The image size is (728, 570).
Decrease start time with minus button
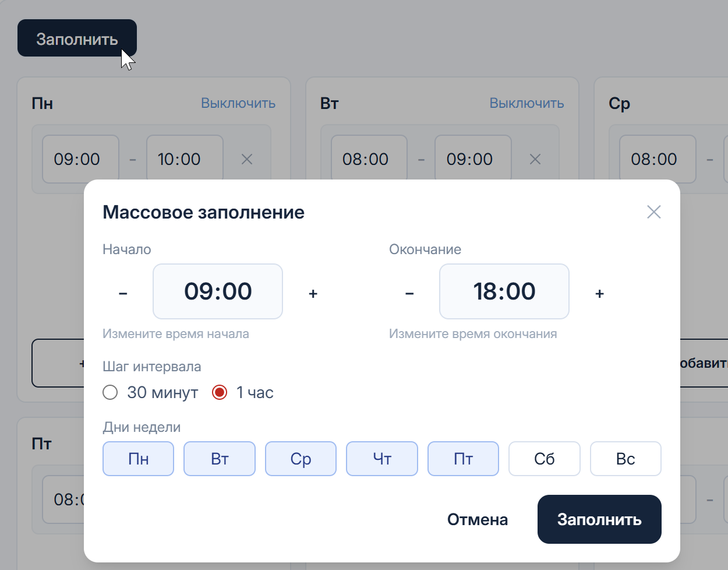123,293
